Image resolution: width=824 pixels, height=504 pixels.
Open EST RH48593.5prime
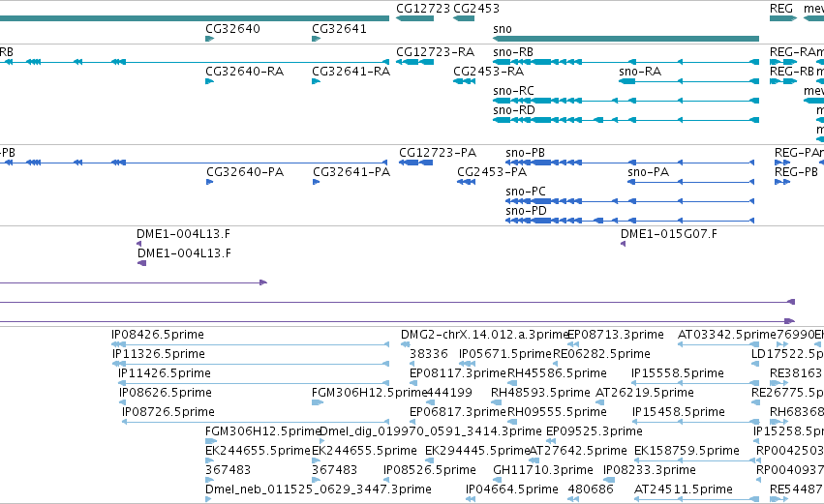[540, 393]
